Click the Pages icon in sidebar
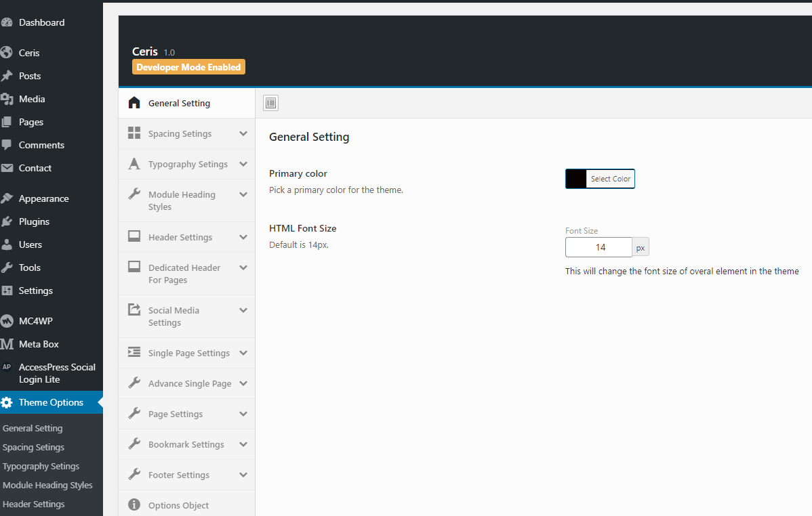Viewport: 812px width, 516px height. tap(7, 122)
